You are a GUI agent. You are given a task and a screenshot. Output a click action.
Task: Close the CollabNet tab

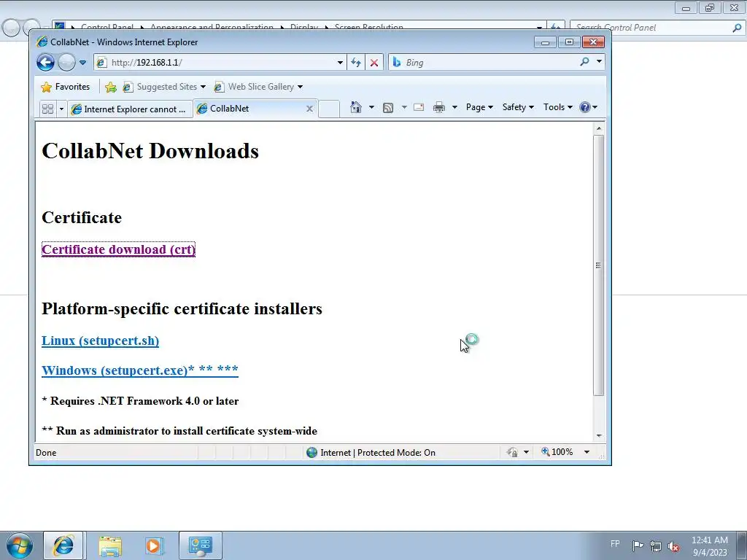point(309,109)
